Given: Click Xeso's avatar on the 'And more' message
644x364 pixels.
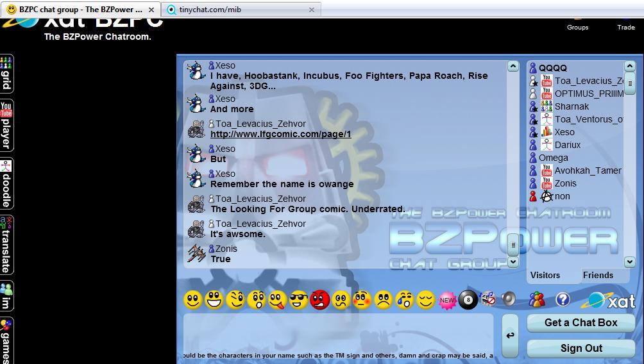Looking at the screenshot, I should [196, 104].
